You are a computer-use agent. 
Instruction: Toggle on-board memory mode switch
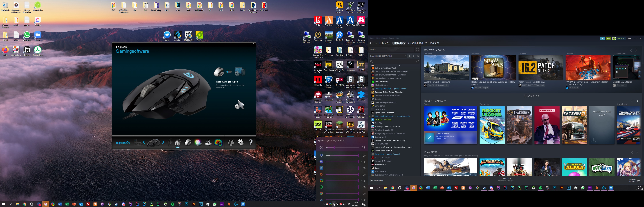pyautogui.click(x=229, y=72)
